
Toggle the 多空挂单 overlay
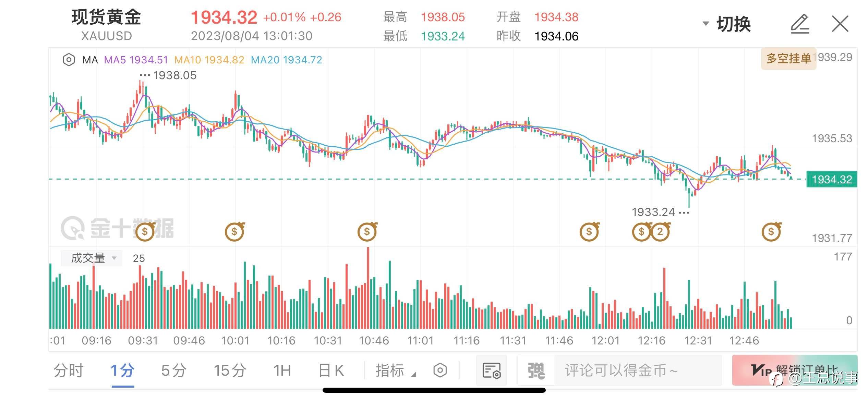click(788, 59)
